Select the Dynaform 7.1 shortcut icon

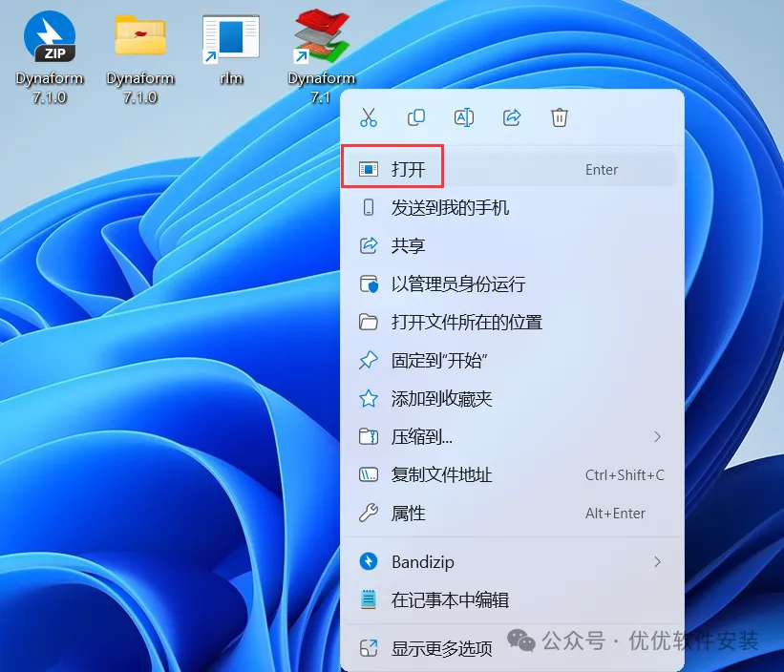click(x=322, y=55)
